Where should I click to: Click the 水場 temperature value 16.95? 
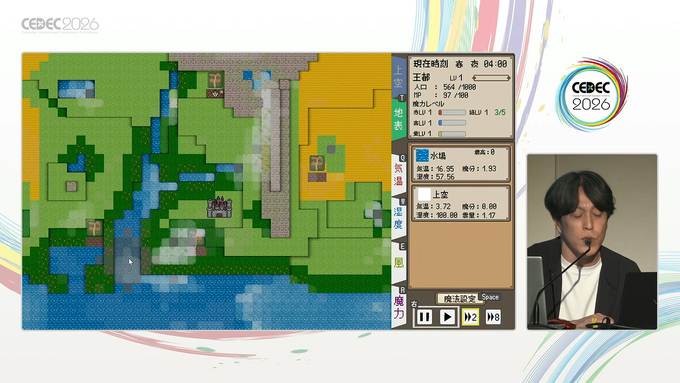pyautogui.click(x=445, y=169)
